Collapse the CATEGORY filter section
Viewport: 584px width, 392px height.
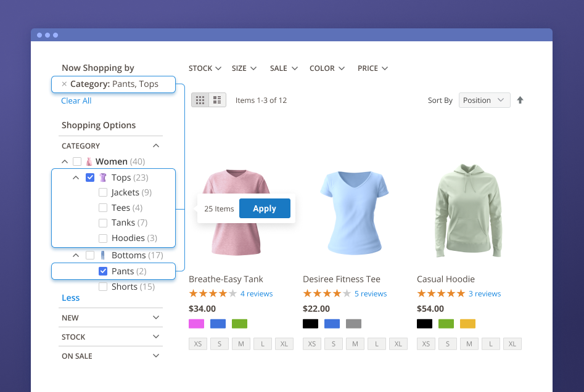[156, 146]
